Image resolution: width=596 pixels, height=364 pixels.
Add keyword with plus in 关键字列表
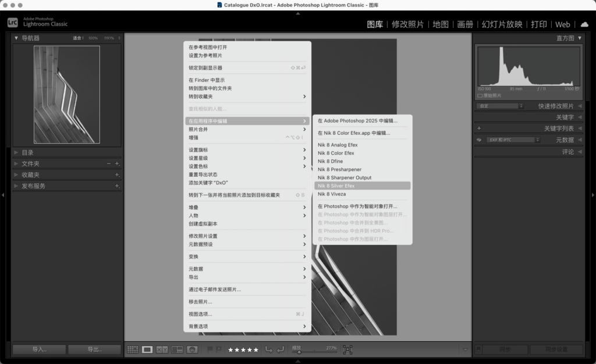pos(479,129)
